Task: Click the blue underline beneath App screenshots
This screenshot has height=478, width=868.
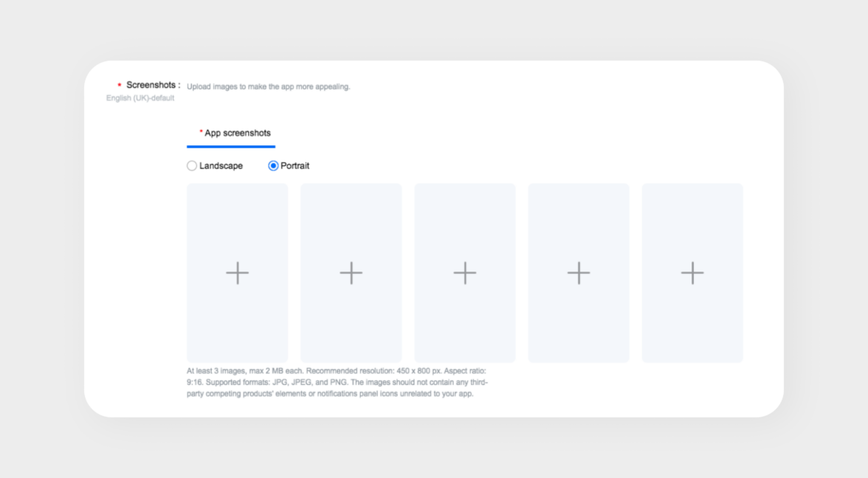Action: click(231, 147)
